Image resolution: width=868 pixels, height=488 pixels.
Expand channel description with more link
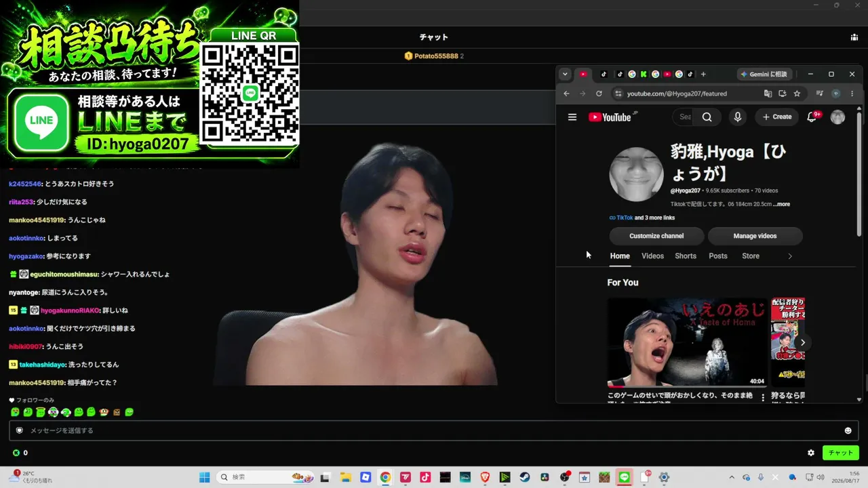tap(781, 204)
